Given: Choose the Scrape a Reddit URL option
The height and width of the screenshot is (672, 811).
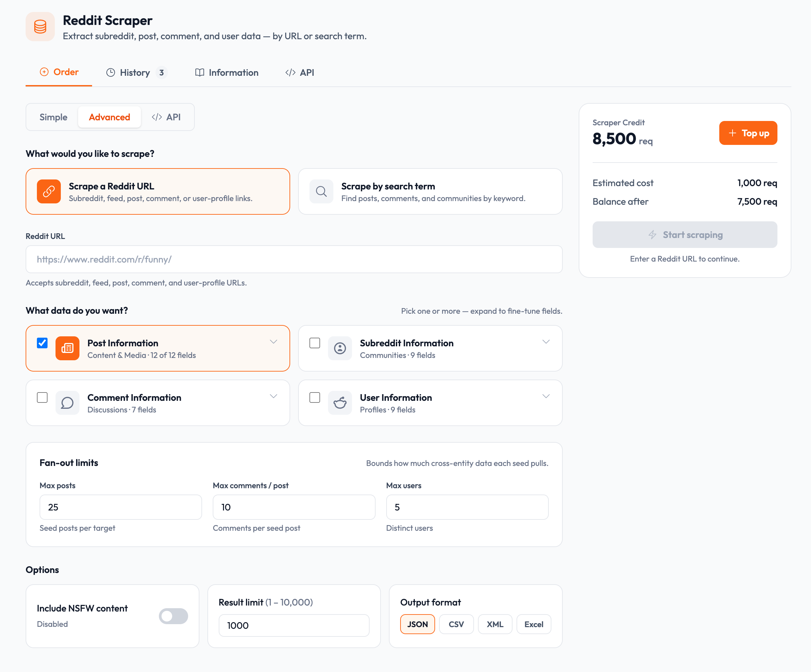Looking at the screenshot, I should click(158, 191).
